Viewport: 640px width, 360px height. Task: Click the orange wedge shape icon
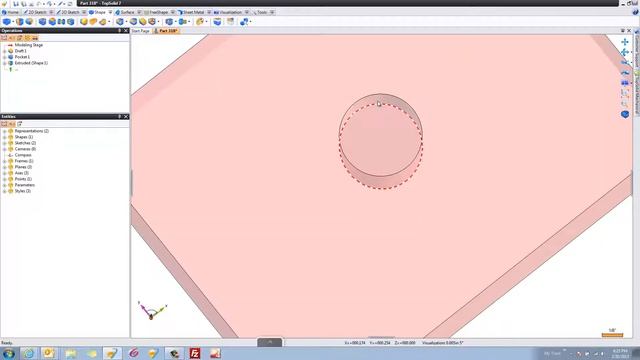coord(93,22)
